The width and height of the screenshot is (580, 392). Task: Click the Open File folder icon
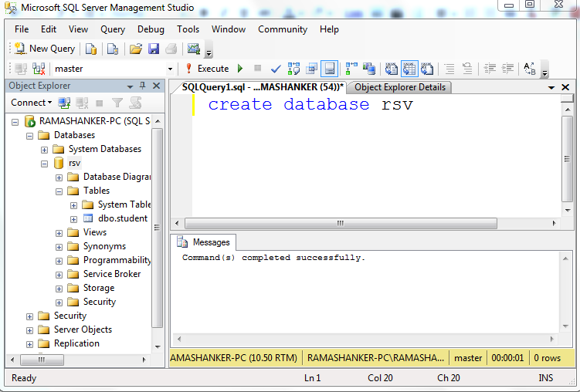[136, 49]
